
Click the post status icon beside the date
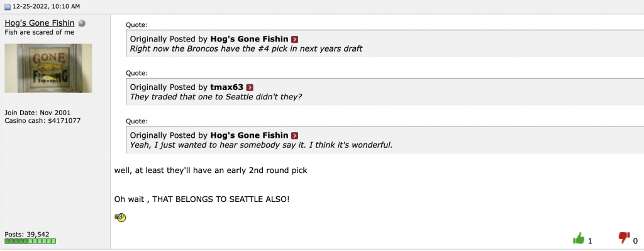8,6
